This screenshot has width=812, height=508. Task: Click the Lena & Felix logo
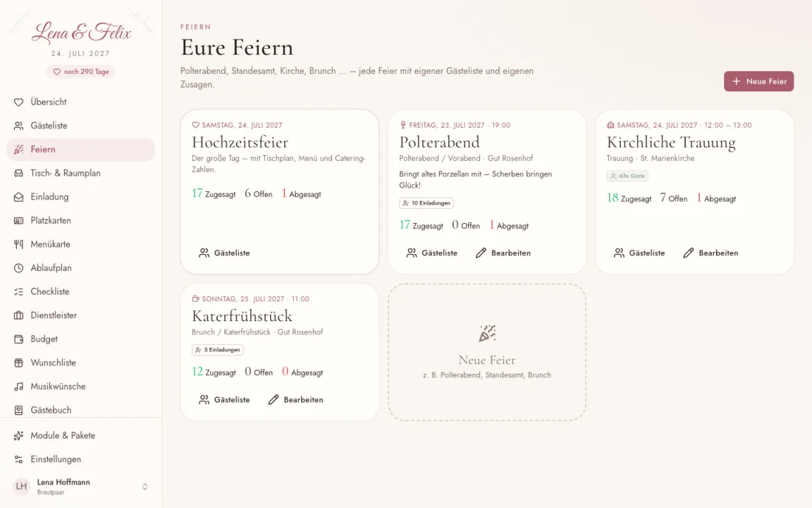pos(81,32)
